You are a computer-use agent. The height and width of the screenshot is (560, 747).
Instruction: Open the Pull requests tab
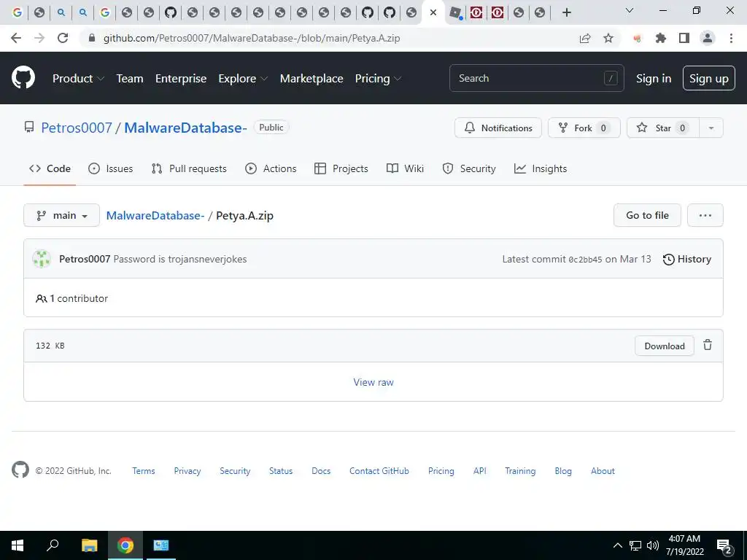[x=189, y=168]
